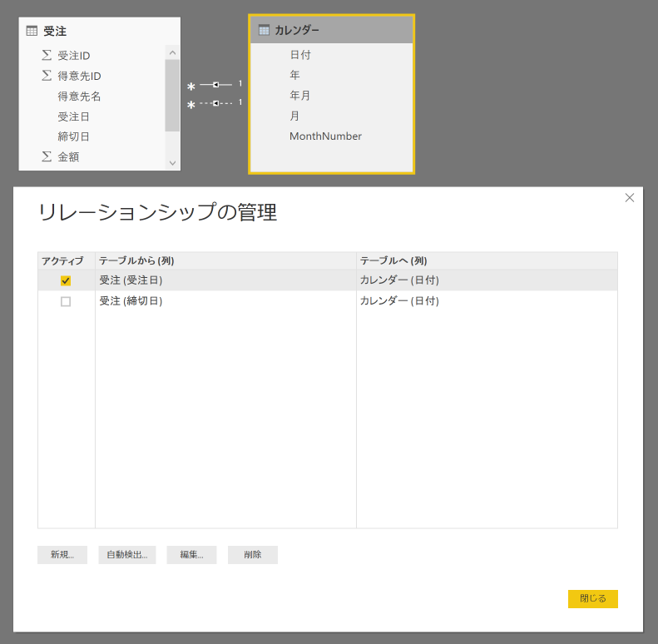Viewport: 658px width, 644px height.
Task: Uncheck active box for 受注 (受注日) relationship
Action: 66,280
